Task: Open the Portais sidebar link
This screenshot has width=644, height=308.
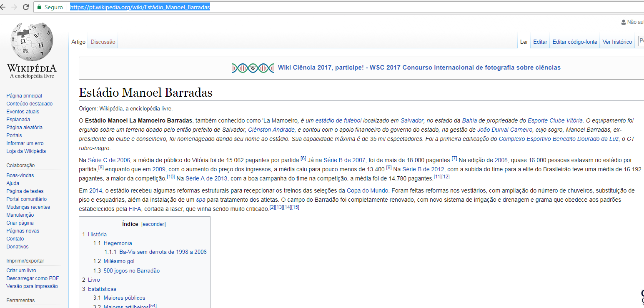Action: (x=14, y=135)
